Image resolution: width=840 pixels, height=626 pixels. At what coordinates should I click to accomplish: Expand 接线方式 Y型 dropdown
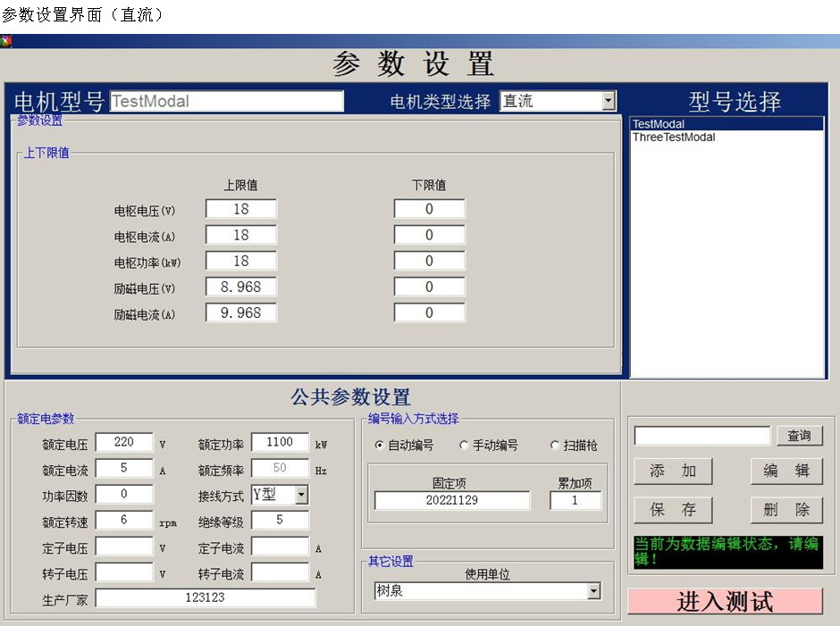pos(301,494)
